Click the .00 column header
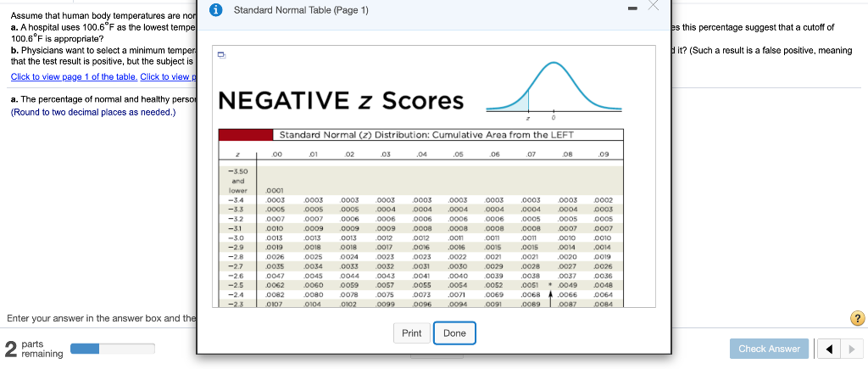The width and height of the screenshot is (868, 369). [277, 154]
